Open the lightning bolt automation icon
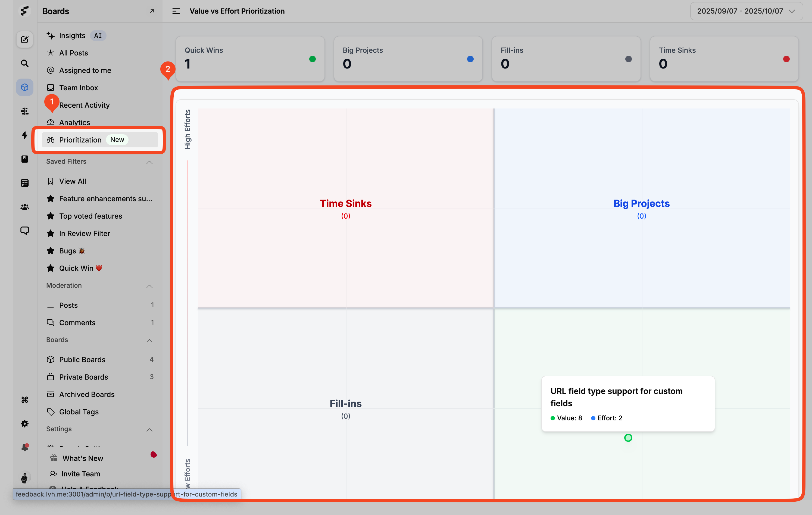 25,135
